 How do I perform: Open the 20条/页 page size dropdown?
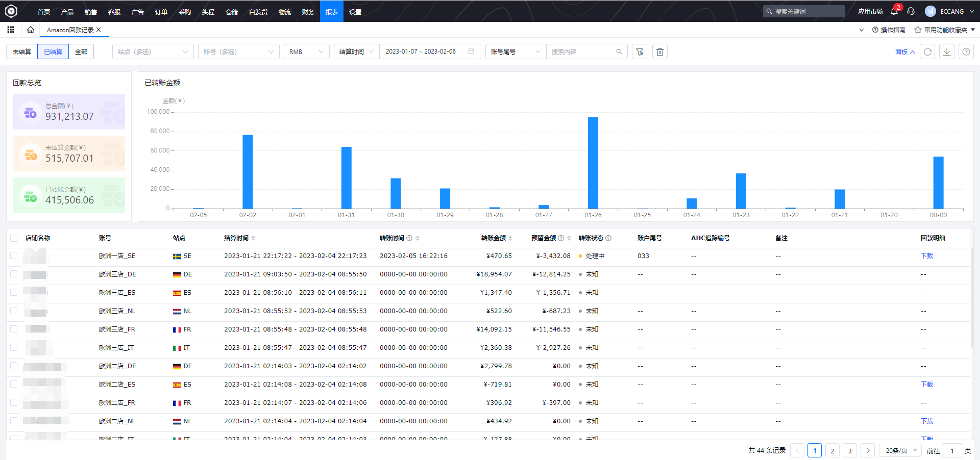pyautogui.click(x=901, y=450)
